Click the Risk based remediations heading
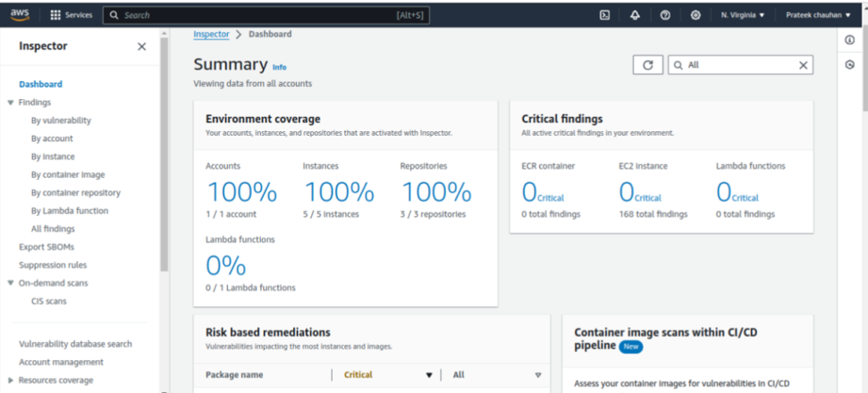The width and height of the screenshot is (868, 393). point(268,332)
